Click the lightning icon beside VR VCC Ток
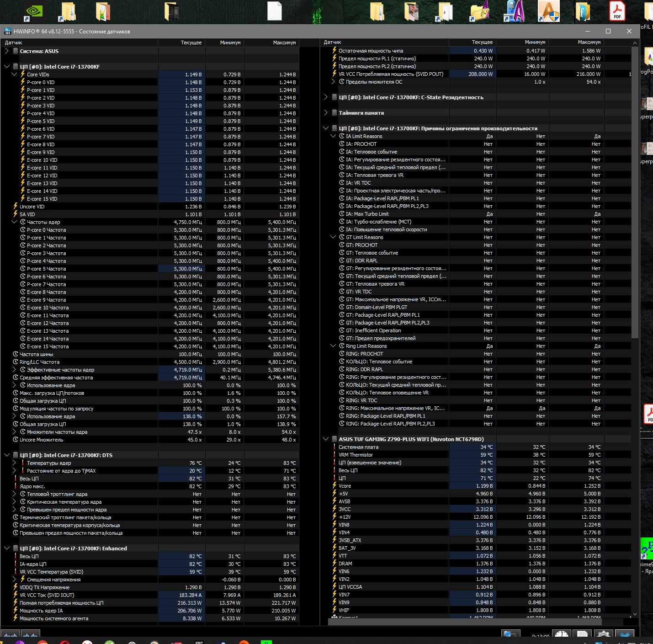653x644 pixels. point(15,595)
